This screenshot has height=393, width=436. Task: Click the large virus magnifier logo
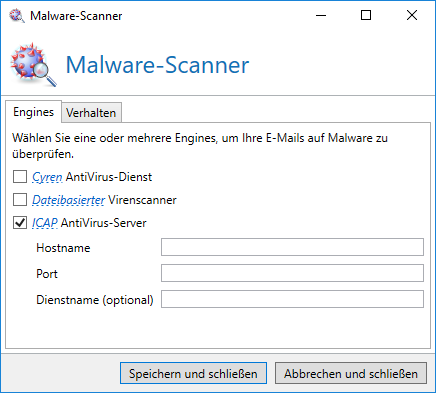point(33,65)
